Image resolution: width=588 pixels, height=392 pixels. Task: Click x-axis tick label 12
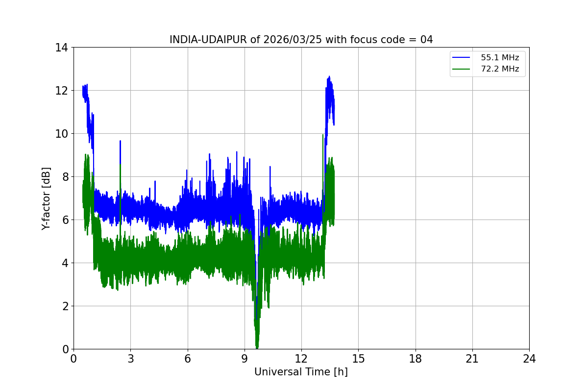click(x=301, y=359)
